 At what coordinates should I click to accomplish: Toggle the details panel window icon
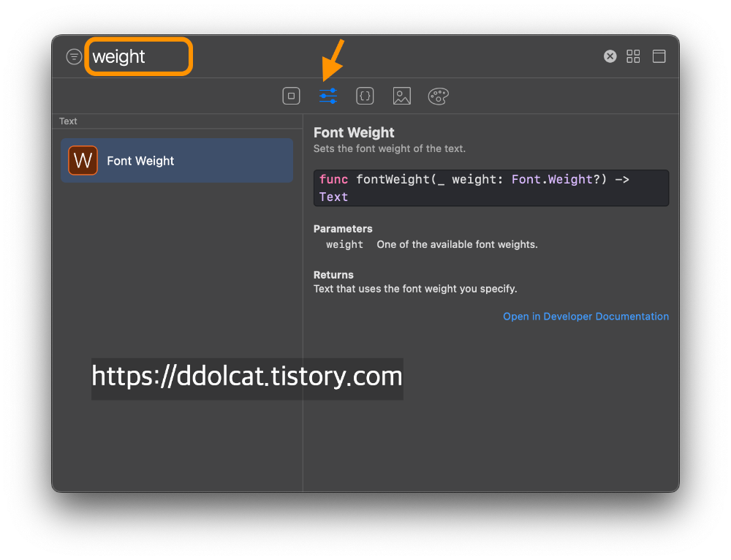659,56
